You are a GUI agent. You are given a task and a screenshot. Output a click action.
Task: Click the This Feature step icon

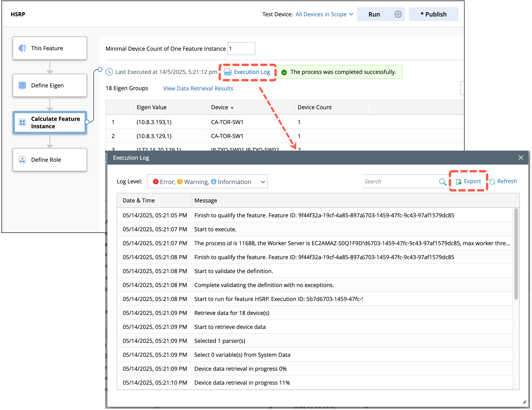[22, 48]
